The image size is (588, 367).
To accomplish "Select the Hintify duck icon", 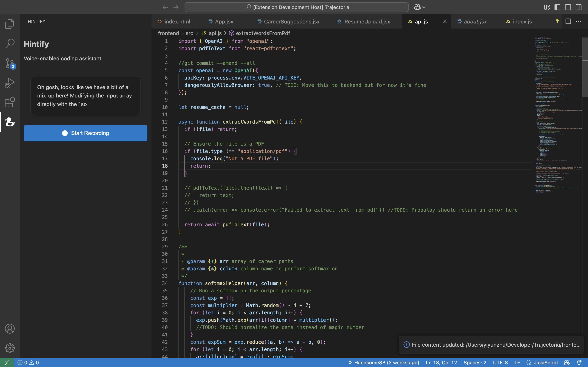I will coord(10,122).
